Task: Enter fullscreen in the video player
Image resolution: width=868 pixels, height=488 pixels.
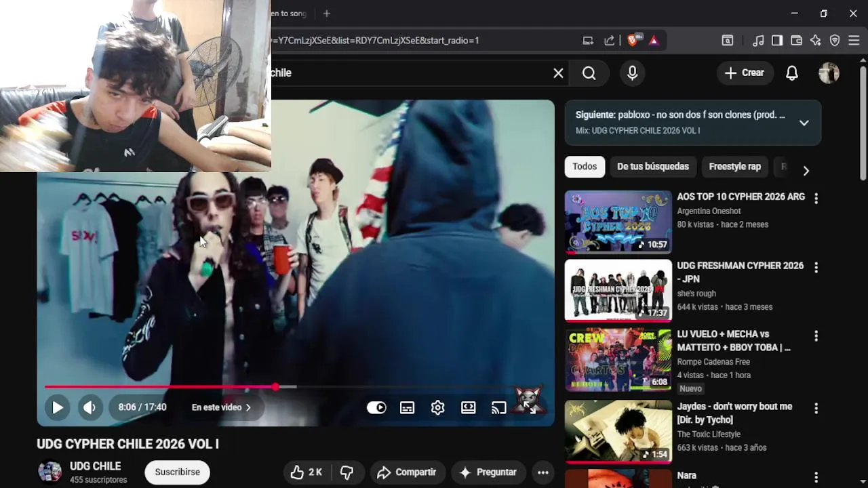Action: [x=529, y=407]
